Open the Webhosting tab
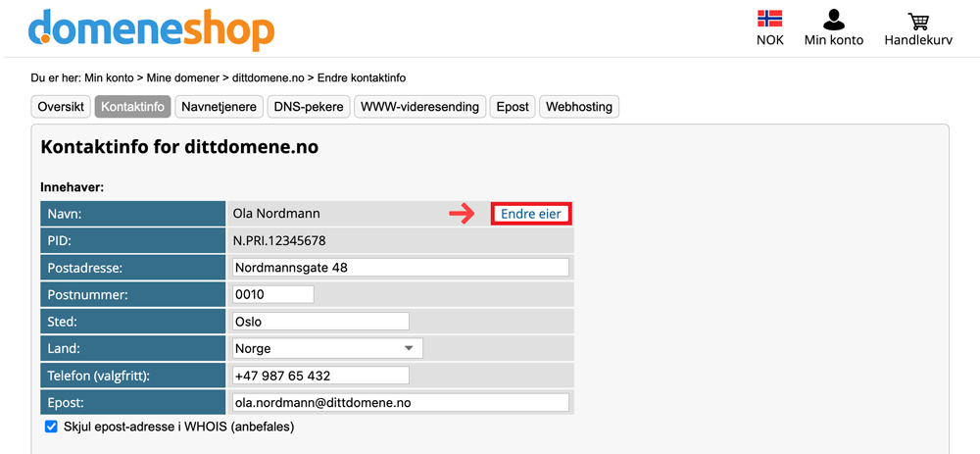The image size is (980, 454). (x=579, y=106)
